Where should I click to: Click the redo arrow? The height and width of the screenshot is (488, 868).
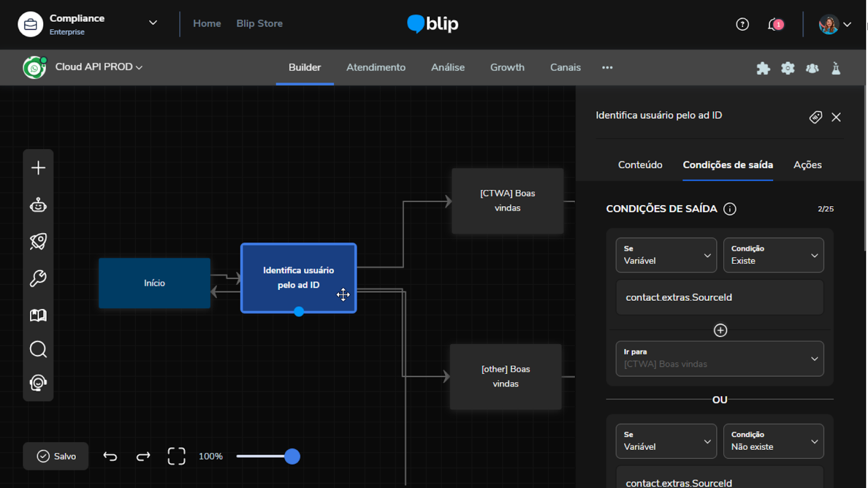coord(143,457)
